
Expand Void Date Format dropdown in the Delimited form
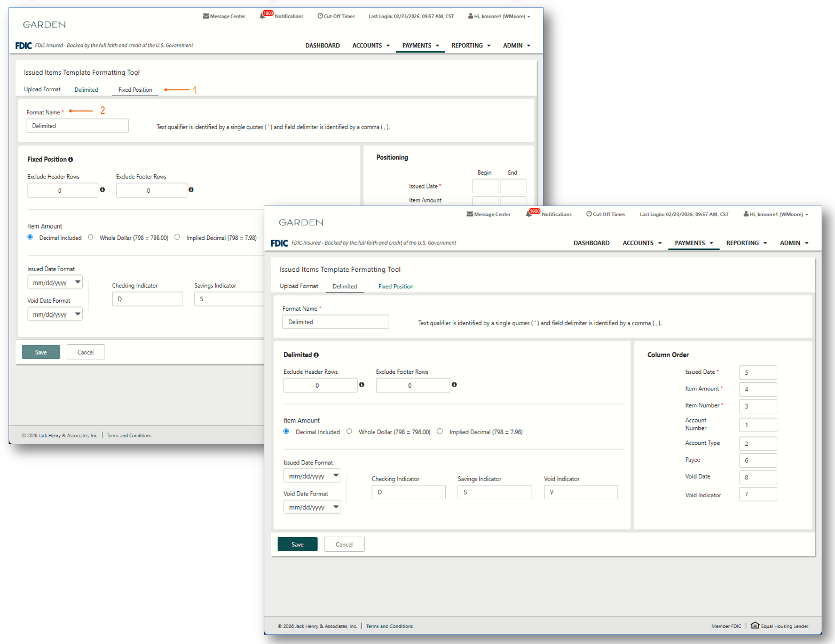pyautogui.click(x=312, y=507)
